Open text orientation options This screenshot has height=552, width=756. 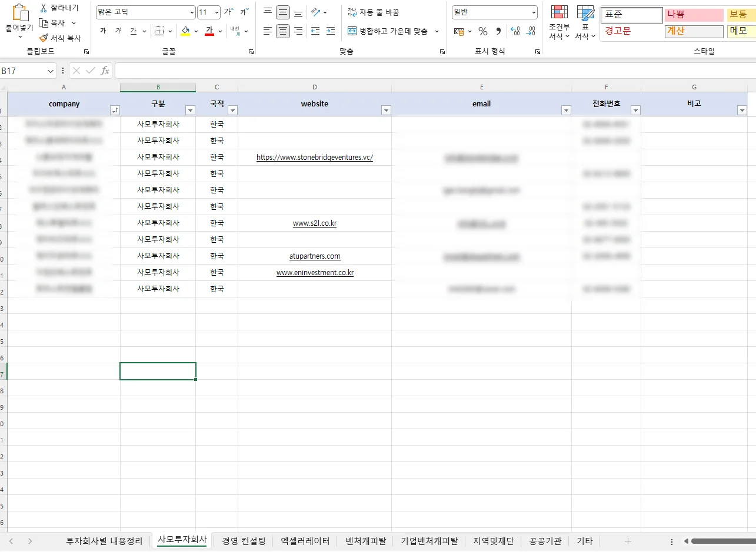point(318,12)
